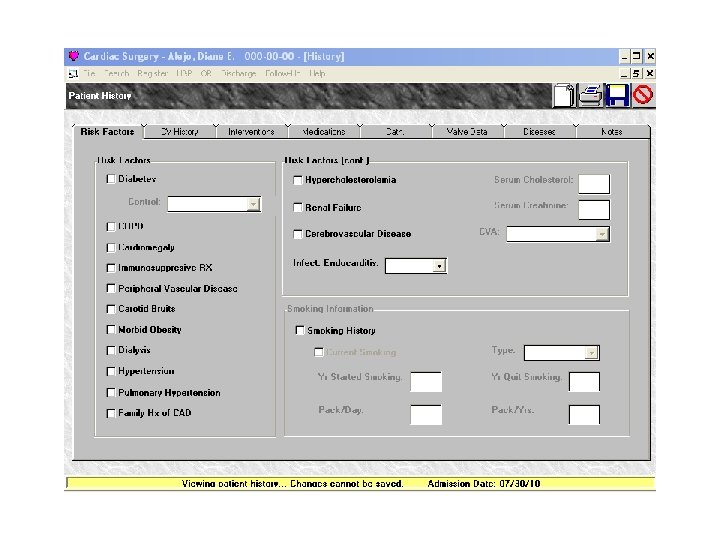The width and height of the screenshot is (720, 540).
Task: Open the Valve Data tab
Action: (x=467, y=132)
